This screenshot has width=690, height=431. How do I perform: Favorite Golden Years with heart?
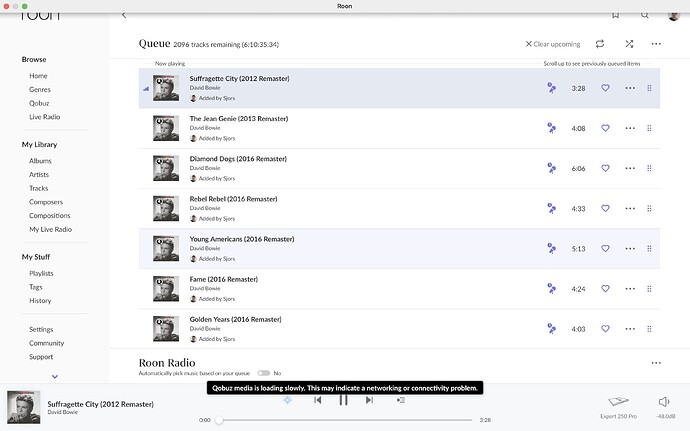click(606, 328)
